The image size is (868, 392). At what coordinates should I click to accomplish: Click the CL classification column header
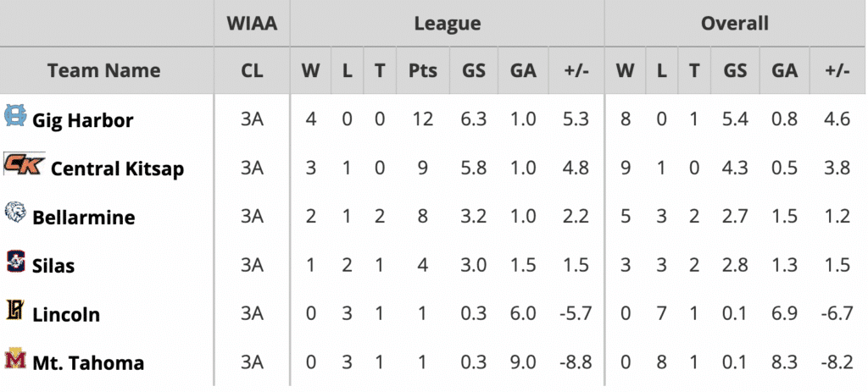[x=252, y=70]
